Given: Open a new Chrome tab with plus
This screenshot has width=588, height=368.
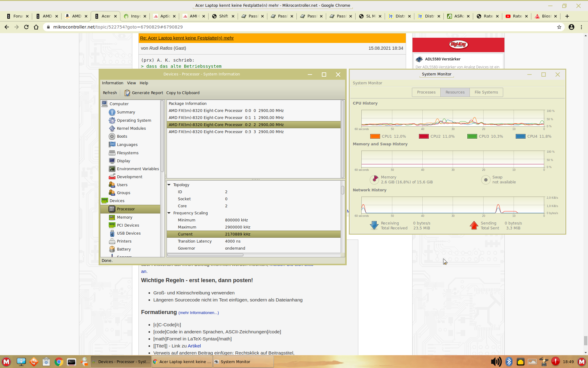Looking at the screenshot, I should (567, 16).
